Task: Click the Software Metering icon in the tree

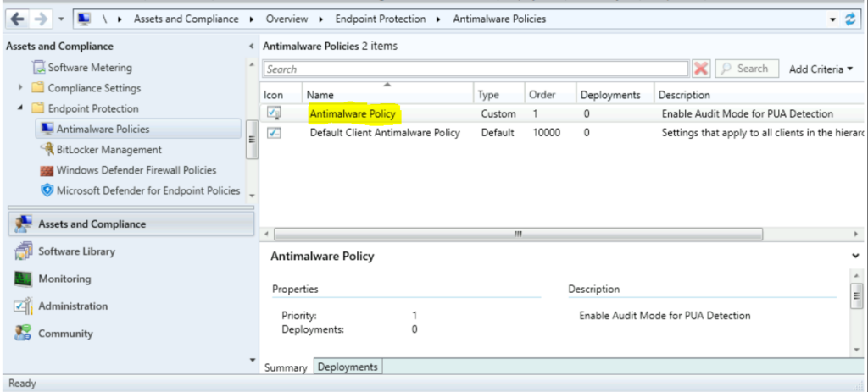Action: coord(39,68)
